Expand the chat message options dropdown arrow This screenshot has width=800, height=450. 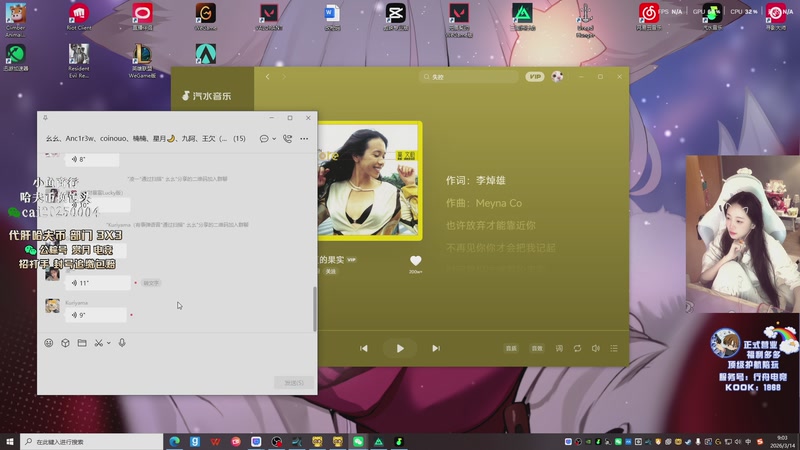tap(274, 139)
